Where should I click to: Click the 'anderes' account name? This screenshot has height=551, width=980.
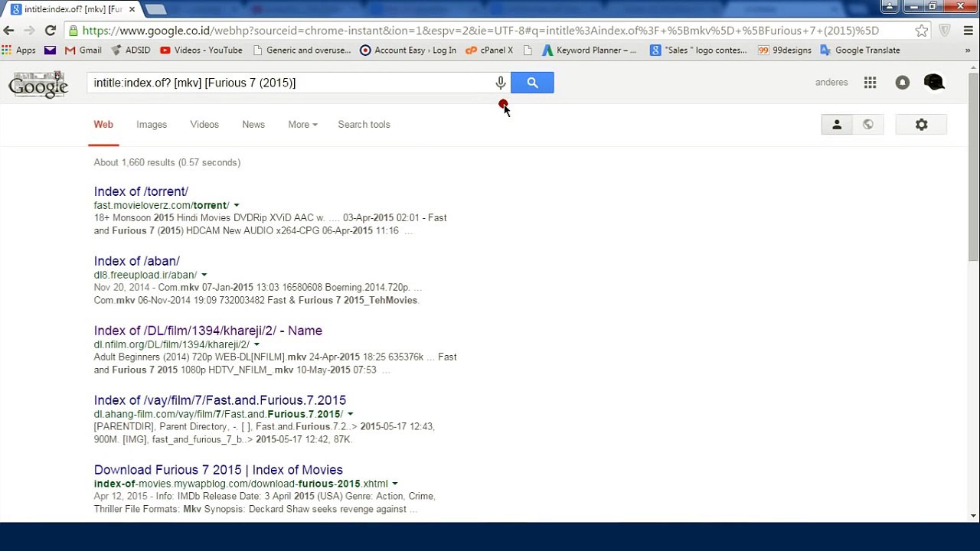click(831, 83)
